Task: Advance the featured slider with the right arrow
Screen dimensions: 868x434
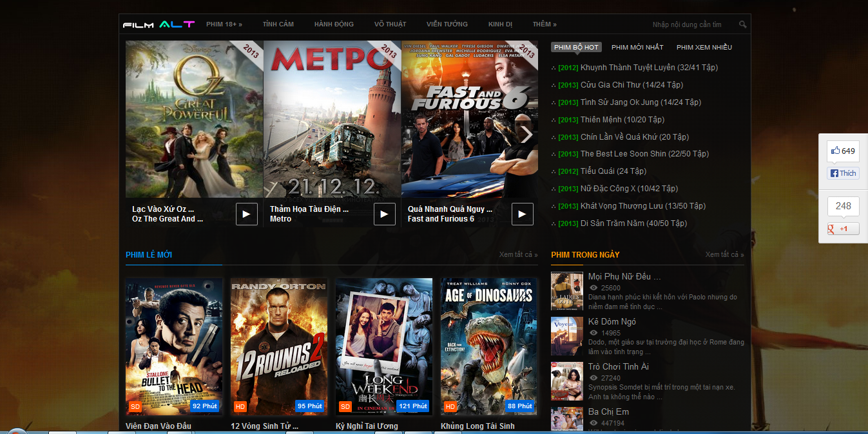Action: [526, 135]
